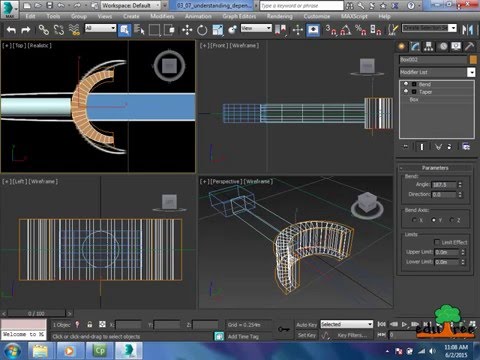Click the Pin Stack icon
480x360 pixels.
click(406, 147)
